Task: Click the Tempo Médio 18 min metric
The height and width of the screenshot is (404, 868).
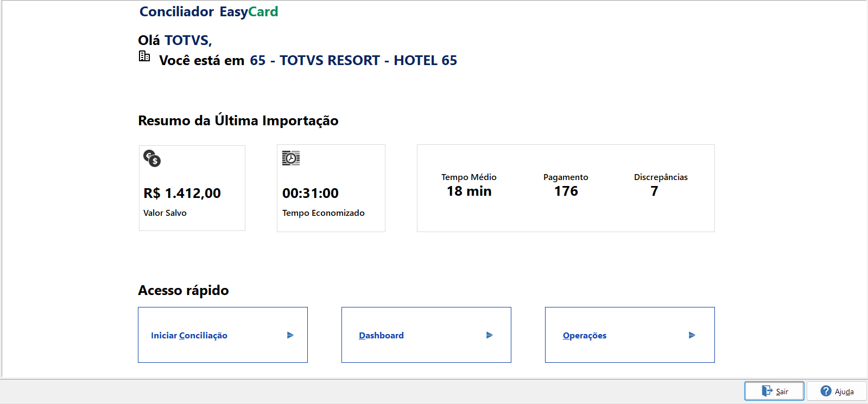Action: click(x=469, y=191)
